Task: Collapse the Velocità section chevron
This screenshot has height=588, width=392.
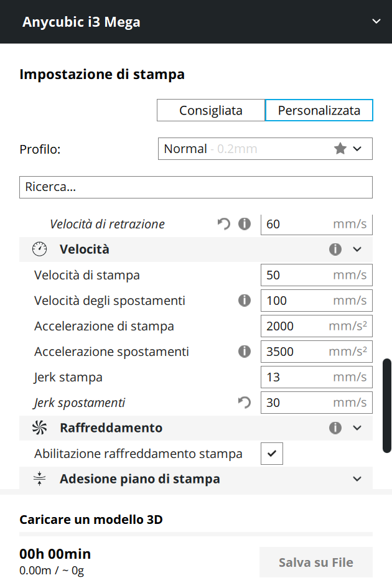Action: [357, 250]
